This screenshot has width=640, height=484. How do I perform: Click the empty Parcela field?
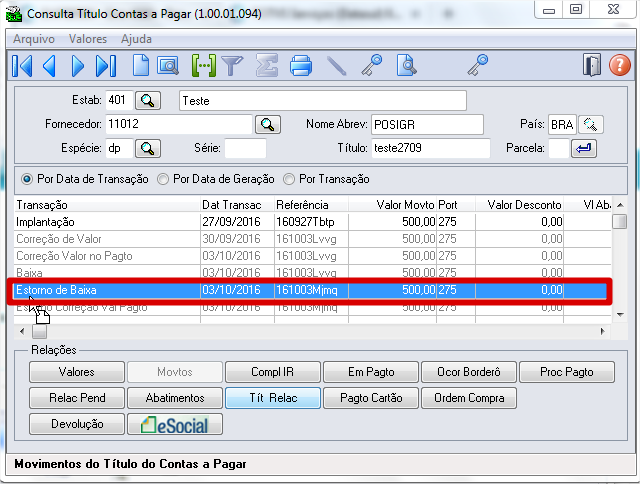coord(559,148)
